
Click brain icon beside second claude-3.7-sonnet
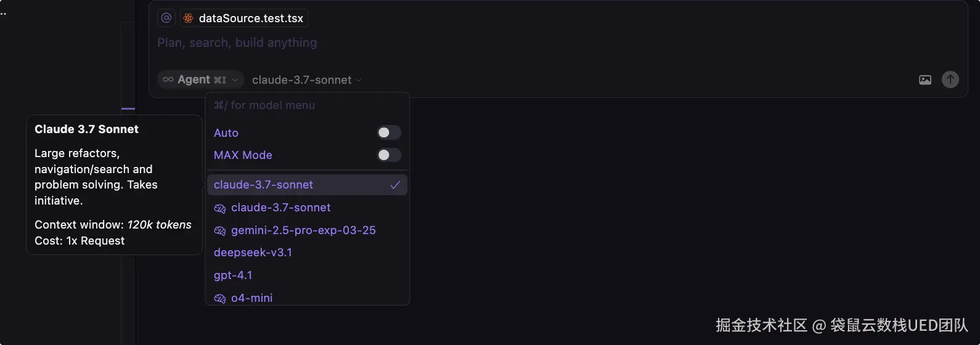219,208
